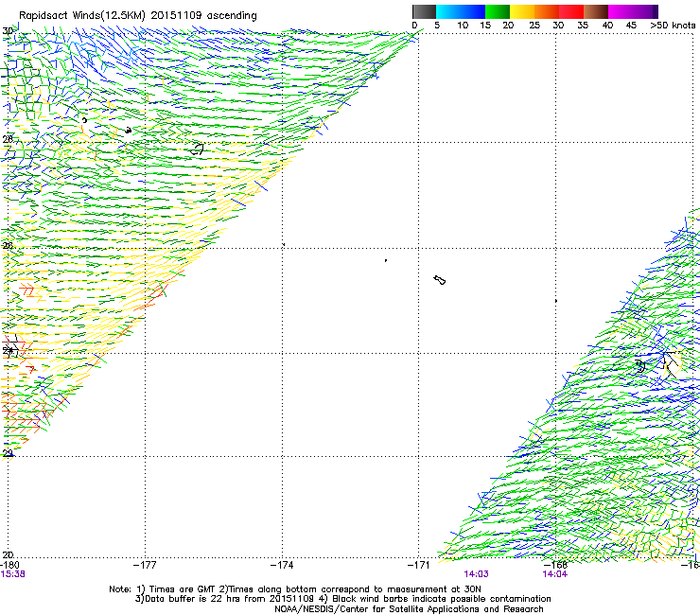Click the magenta 40-45 knots legend segment
Image resolution: width=700 pixels, height=615 pixels.
click(x=621, y=11)
